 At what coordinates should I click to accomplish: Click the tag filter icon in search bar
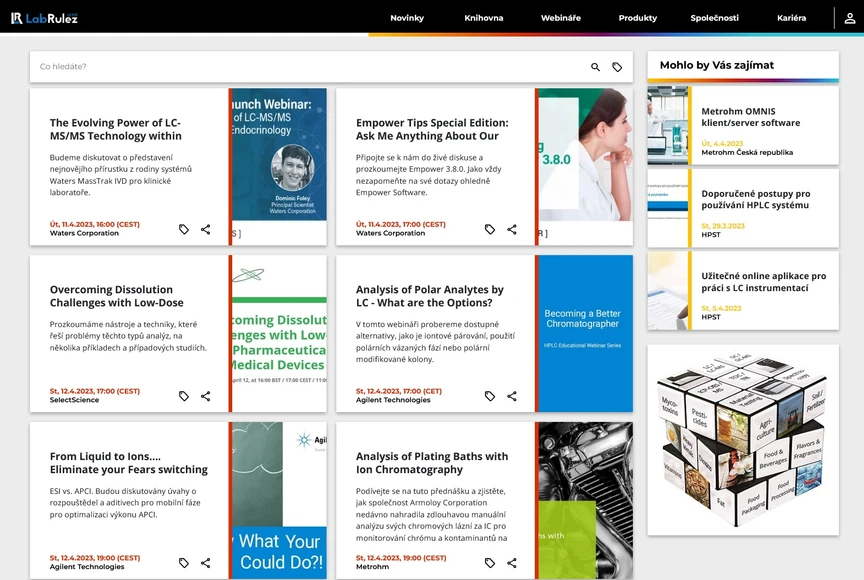[x=617, y=67]
